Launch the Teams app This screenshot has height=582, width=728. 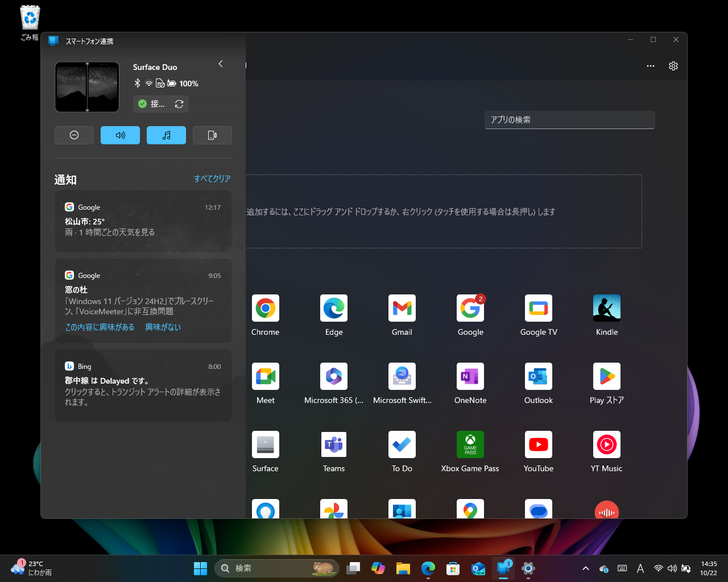pos(334,445)
